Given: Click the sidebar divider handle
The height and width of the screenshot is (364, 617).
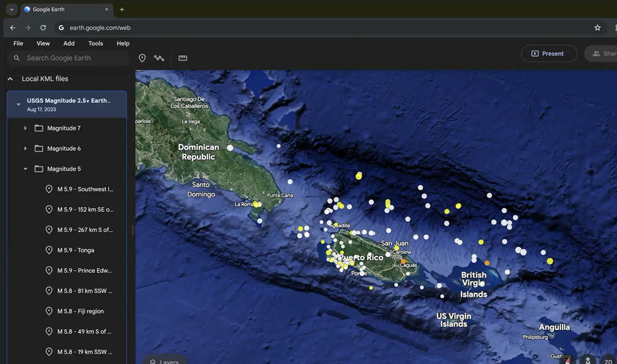Looking at the screenshot, I should [x=132, y=230].
